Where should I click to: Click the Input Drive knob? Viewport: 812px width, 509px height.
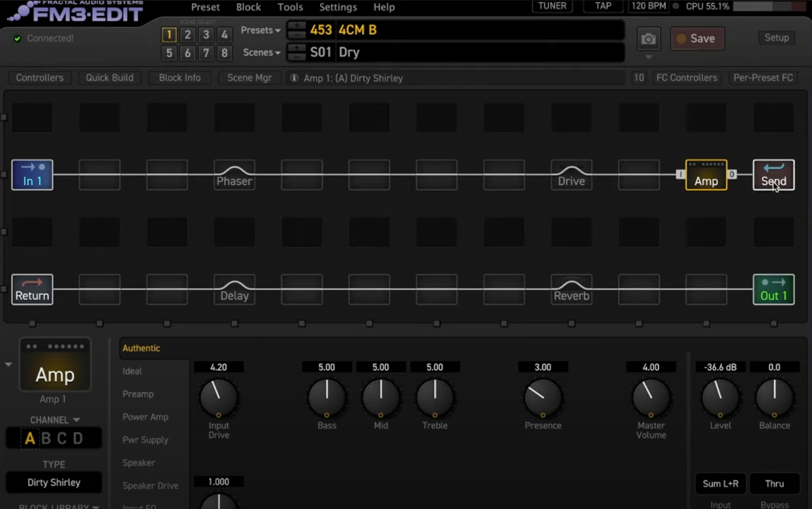click(x=219, y=398)
